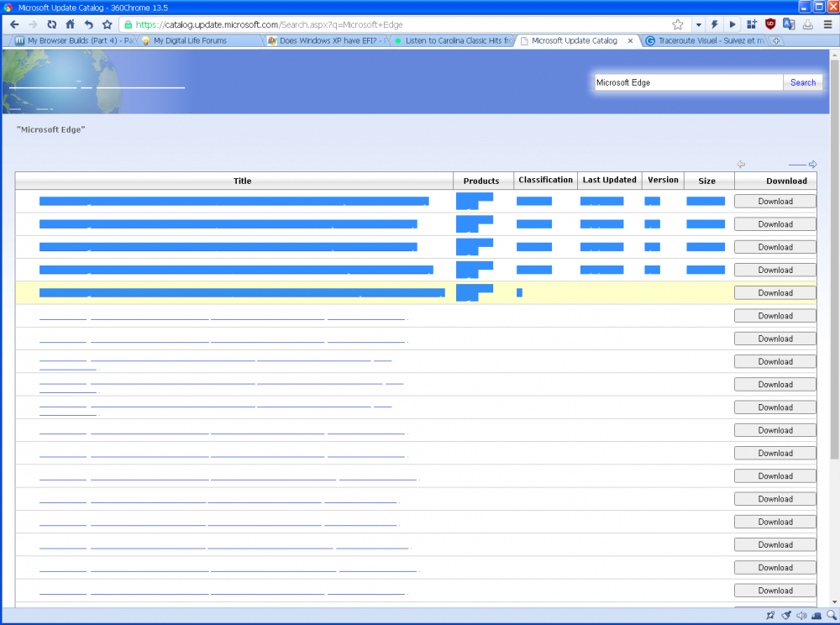This screenshot has width=840, height=625.
Task: Click the Microsoft Edge search input field
Action: click(688, 82)
